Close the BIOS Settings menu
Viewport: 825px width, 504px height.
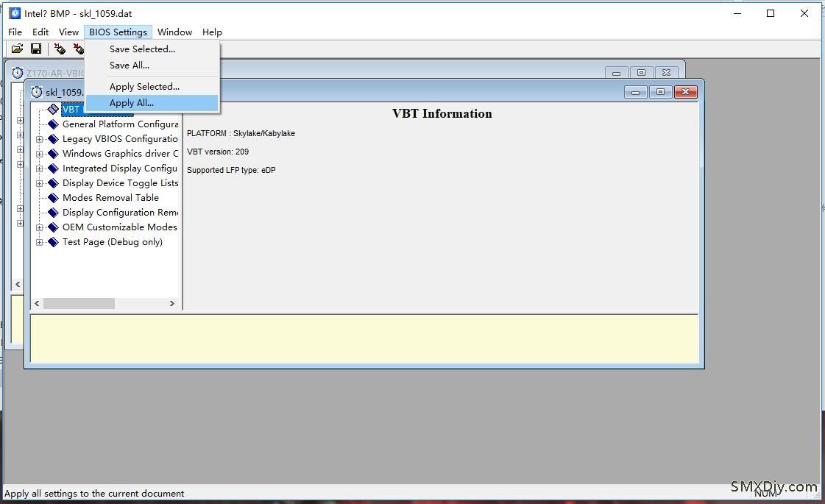[118, 32]
